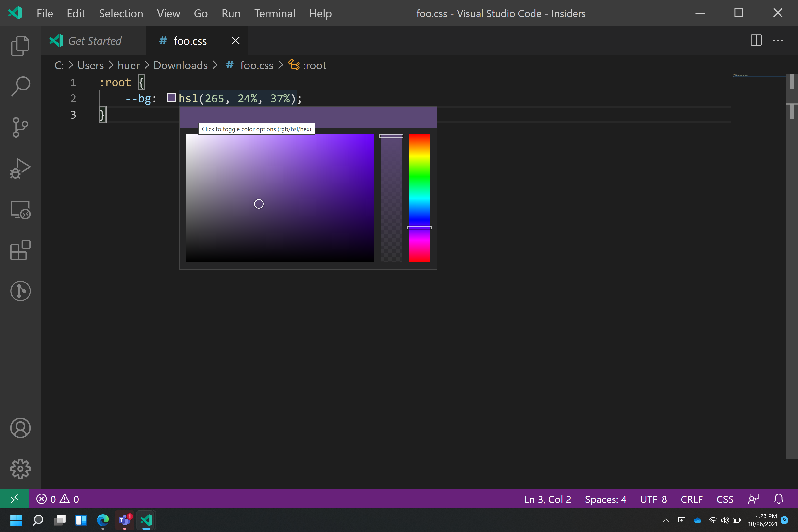The image size is (798, 532).
Task: Open the tweet feedback icon
Action: (x=753, y=499)
